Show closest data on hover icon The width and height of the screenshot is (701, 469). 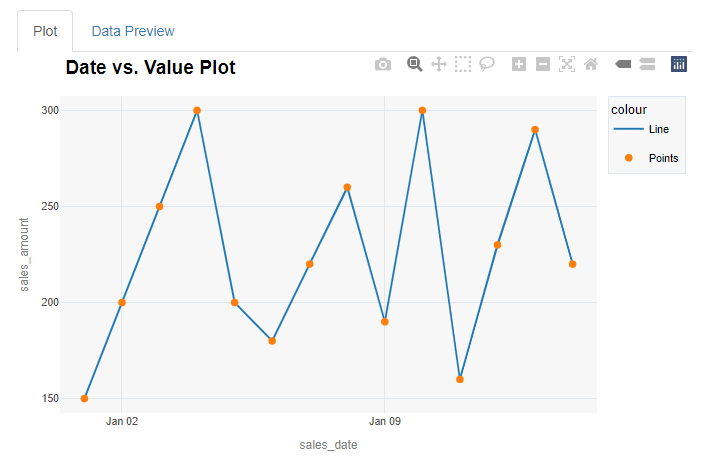tap(623, 64)
